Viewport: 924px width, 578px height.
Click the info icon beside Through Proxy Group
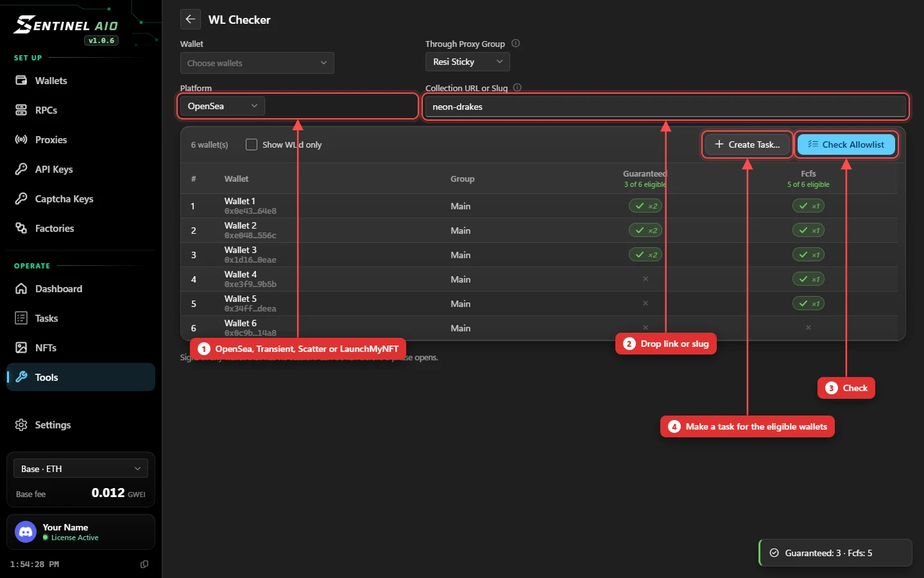(515, 44)
